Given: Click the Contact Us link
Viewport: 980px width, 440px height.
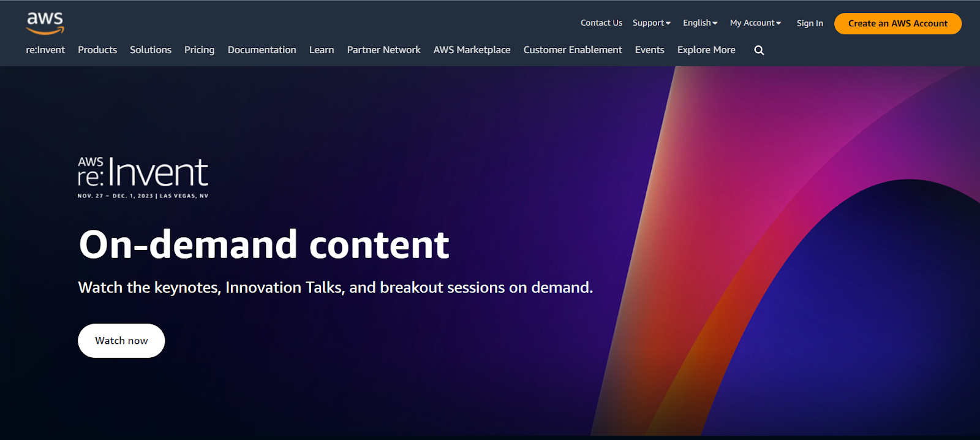Looking at the screenshot, I should pyautogui.click(x=601, y=23).
